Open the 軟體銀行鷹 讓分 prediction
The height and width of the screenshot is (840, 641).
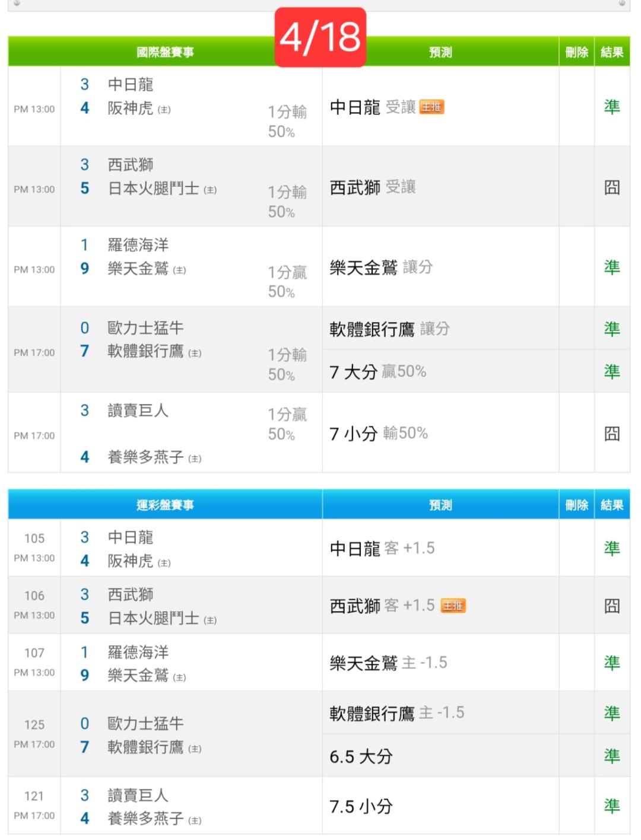(x=389, y=329)
